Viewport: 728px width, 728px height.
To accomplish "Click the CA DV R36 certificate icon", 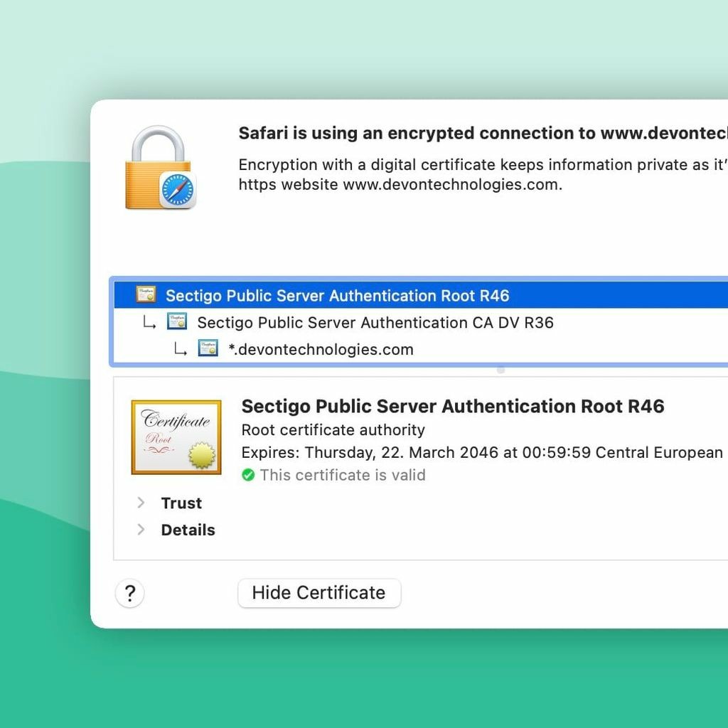I will point(177,321).
